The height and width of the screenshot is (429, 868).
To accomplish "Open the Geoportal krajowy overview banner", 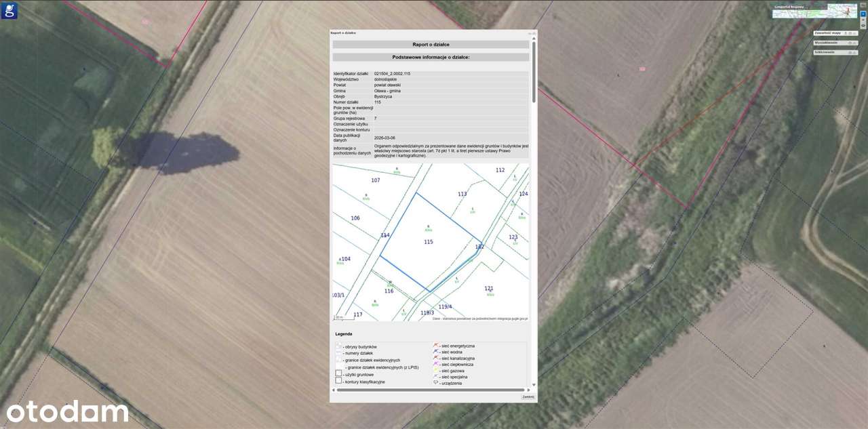I will 814,10.
